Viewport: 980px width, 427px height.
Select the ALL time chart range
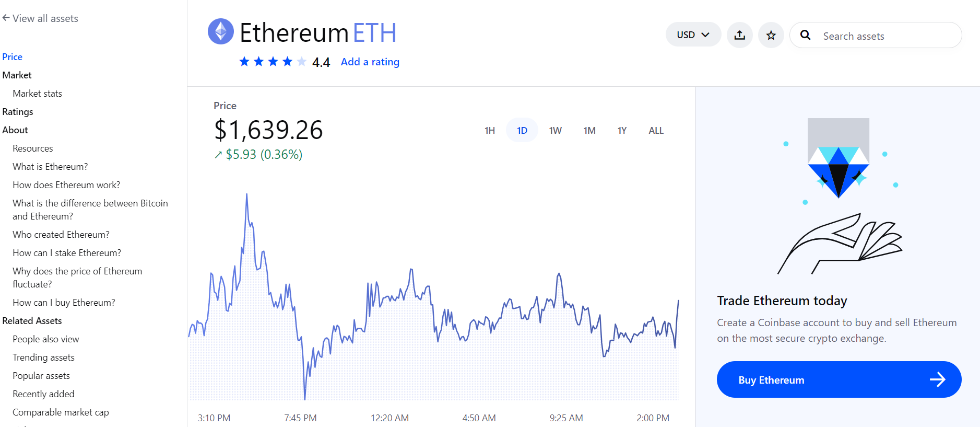(656, 130)
